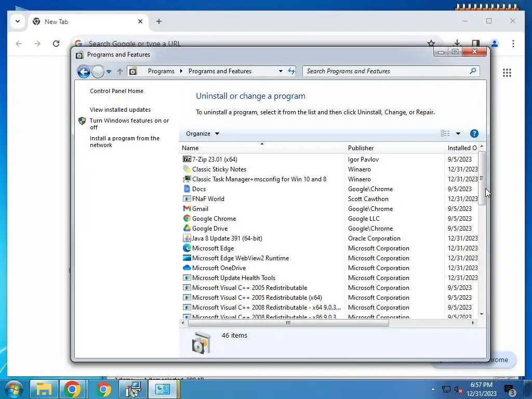Click the Scott Cawthon publisher cell
The width and height of the screenshot is (532, 399).
[x=368, y=199]
